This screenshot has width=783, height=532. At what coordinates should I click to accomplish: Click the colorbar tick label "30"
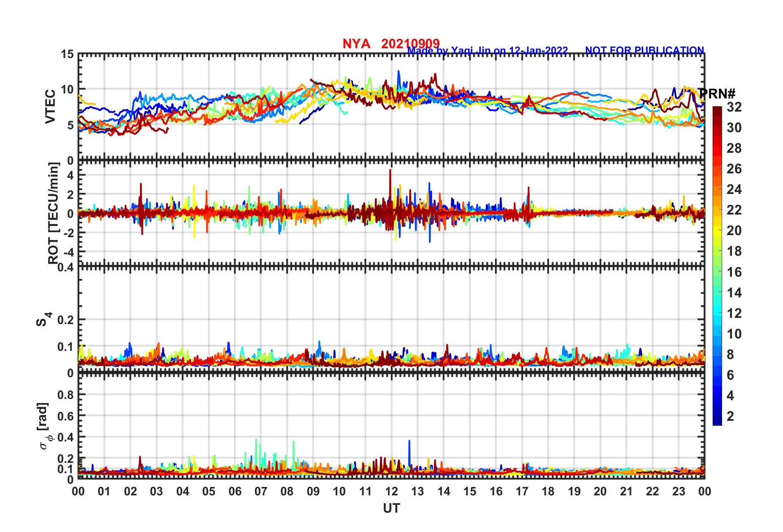click(734, 128)
